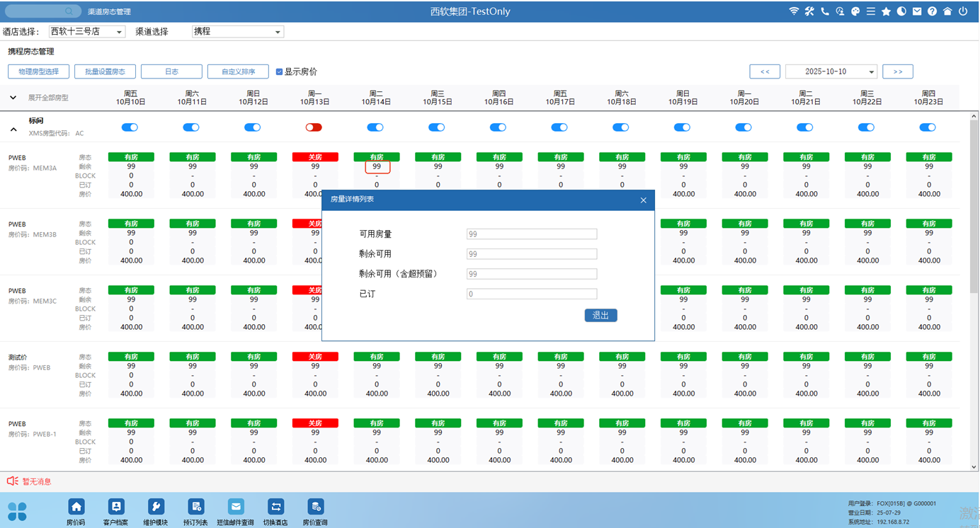Screen dimensions: 980x528
Task: Click the color palette theme icon
Action: pos(855,11)
